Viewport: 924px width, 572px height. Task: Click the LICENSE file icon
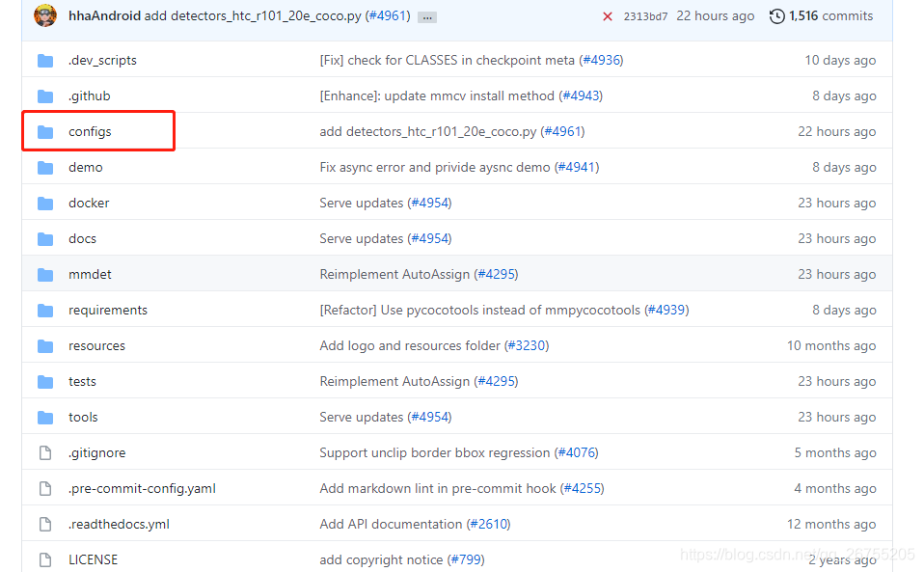click(44, 559)
